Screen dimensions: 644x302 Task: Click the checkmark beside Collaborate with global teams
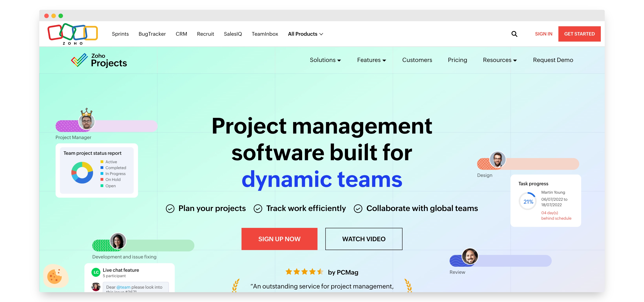point(358,209)
